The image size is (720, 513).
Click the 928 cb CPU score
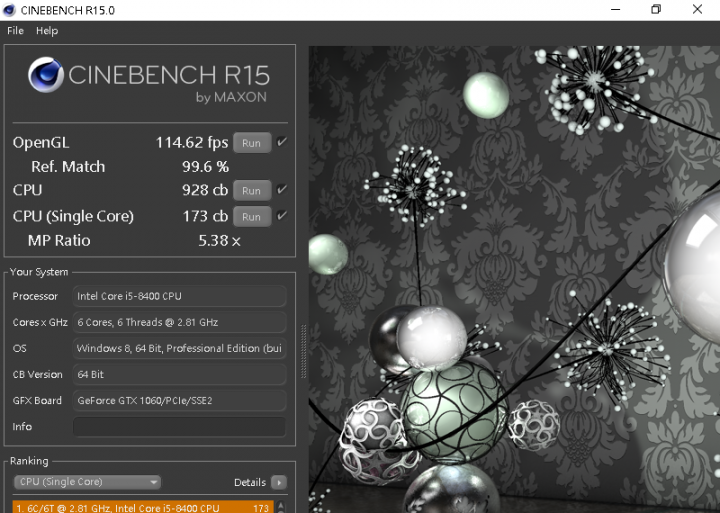[x=205, y=190]
